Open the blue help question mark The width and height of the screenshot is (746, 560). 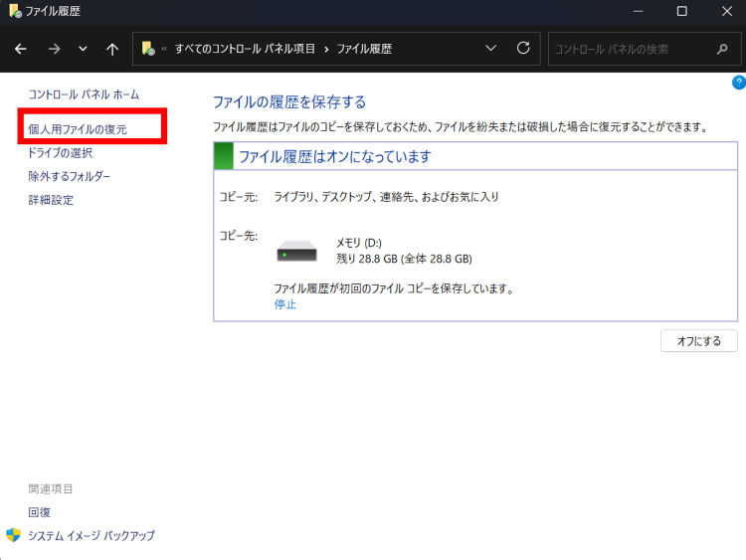click(738, 83)
